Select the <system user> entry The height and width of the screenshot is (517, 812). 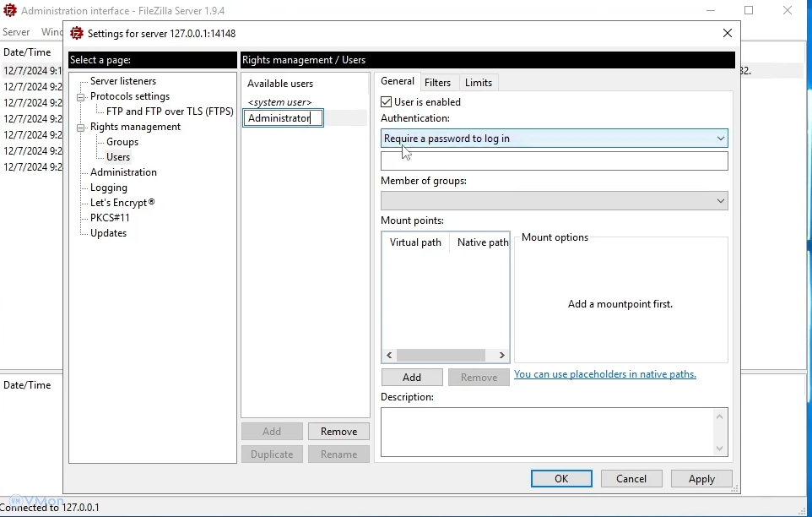coord(279,102)
